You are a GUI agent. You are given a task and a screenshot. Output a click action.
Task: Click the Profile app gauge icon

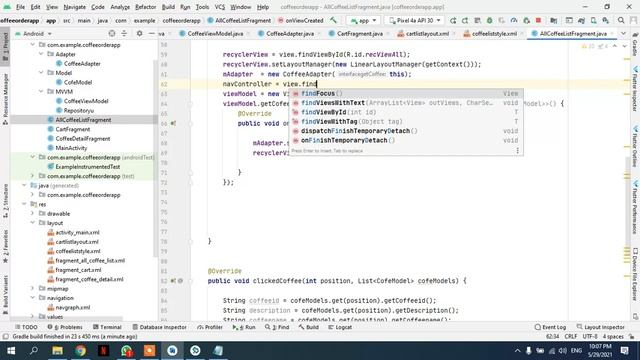pyautogui.click(x=514, y=20)
